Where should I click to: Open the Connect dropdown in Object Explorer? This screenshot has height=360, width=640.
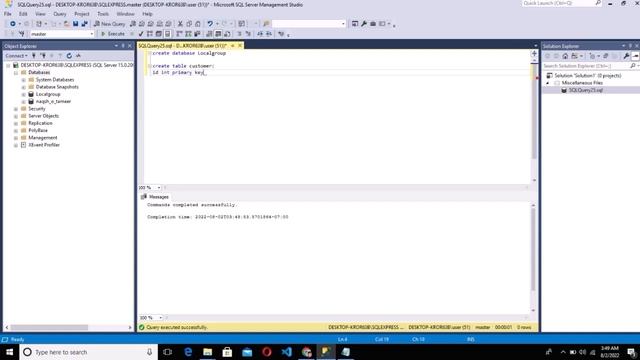click(16, 56)
